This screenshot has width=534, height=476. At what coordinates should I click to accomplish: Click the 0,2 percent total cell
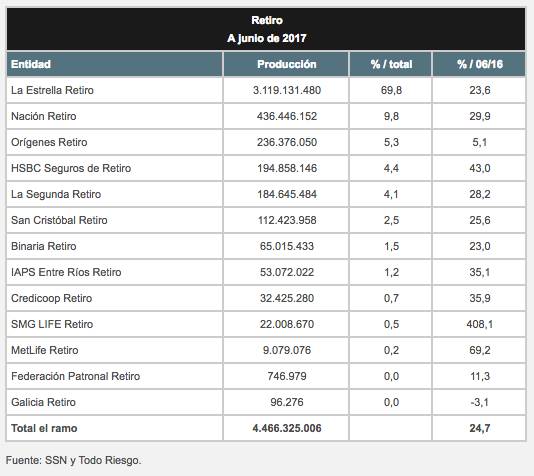[391, 350]
